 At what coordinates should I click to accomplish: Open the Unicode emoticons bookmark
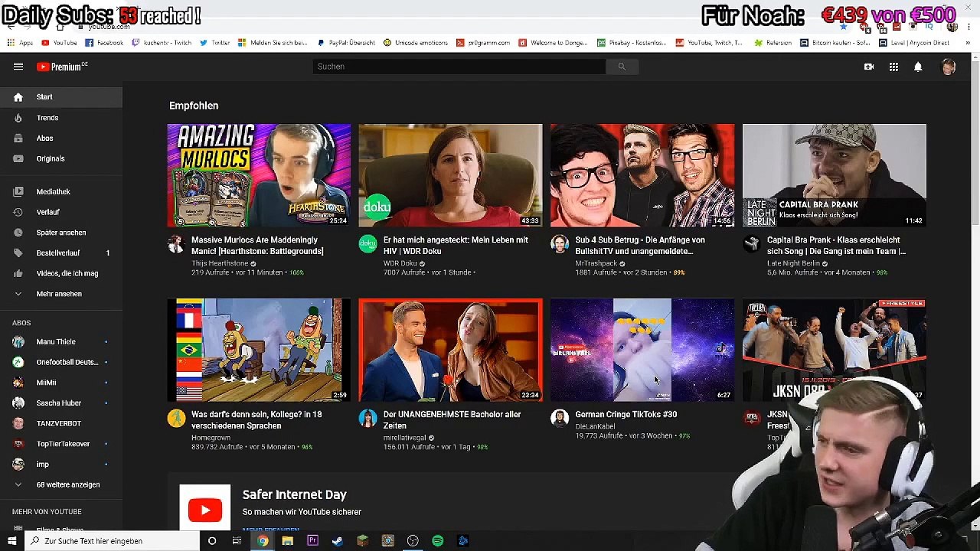[x=415, y=43]
